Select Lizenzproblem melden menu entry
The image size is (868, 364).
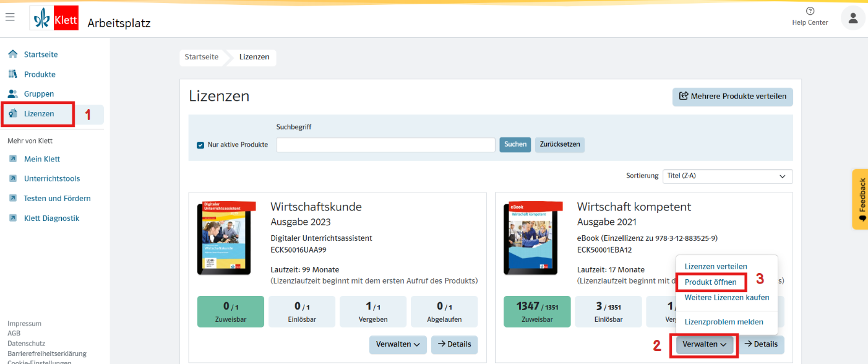coord(723,322)
